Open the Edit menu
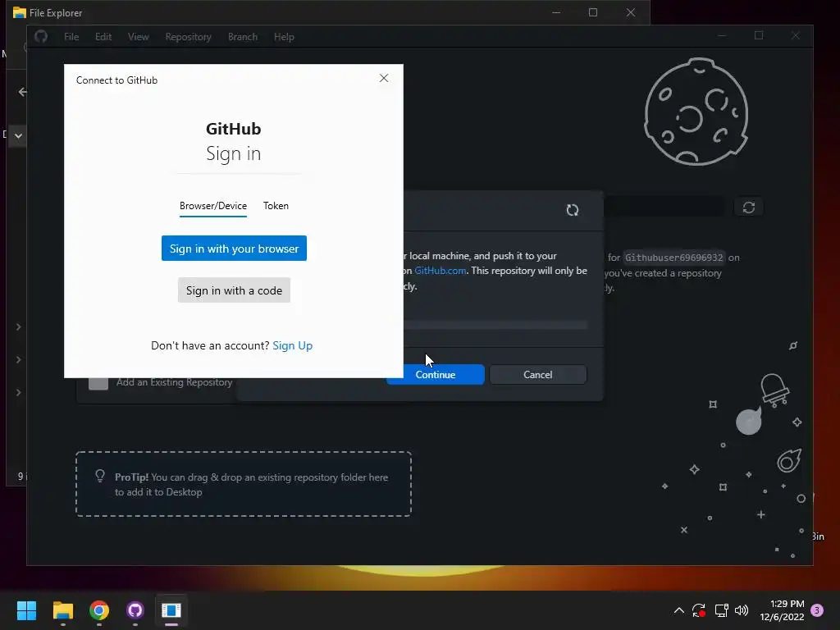The image size is (840, 630). coord(103,37)
